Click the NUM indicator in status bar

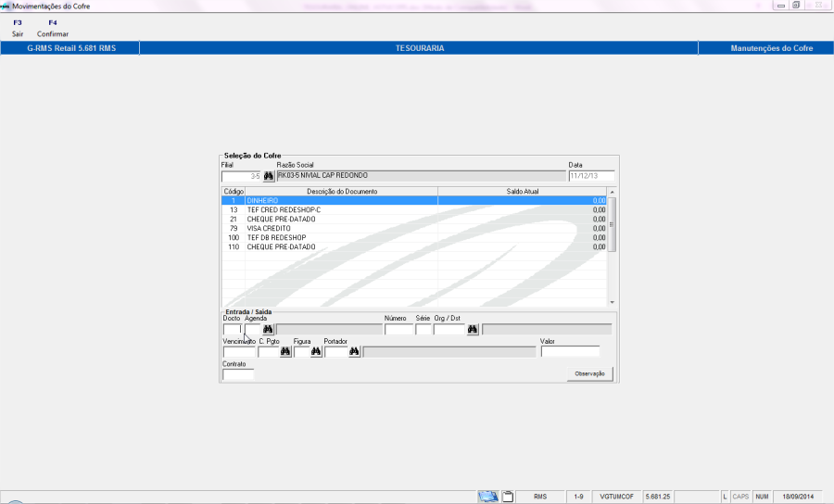coord(762,497)
